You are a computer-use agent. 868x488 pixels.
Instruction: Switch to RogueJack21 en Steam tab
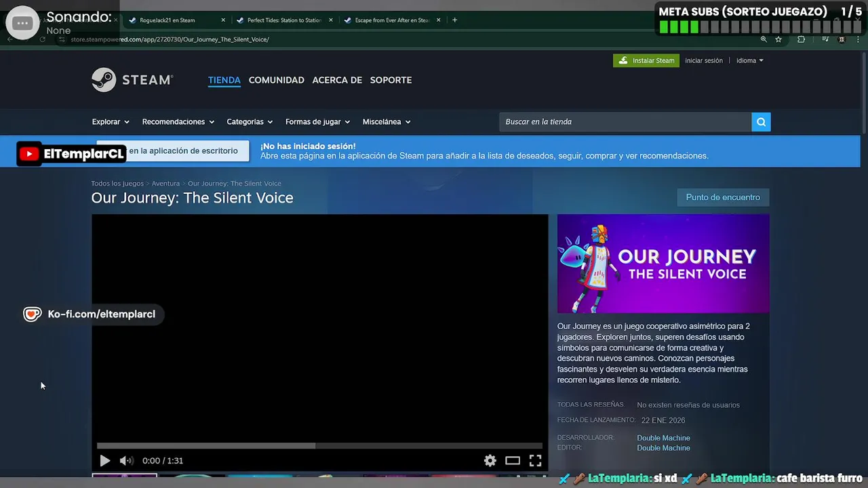(x=167, y=20)
